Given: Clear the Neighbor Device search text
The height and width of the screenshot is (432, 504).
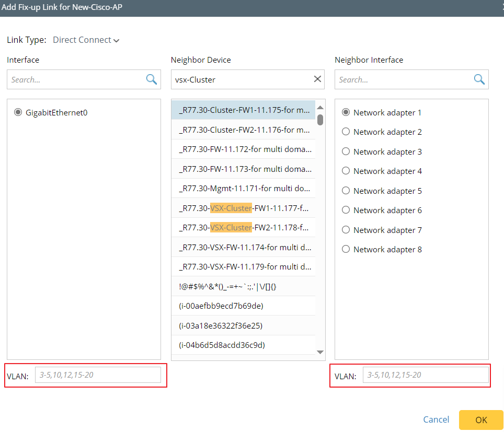Looking at the screenshot, I should (317, 79).
